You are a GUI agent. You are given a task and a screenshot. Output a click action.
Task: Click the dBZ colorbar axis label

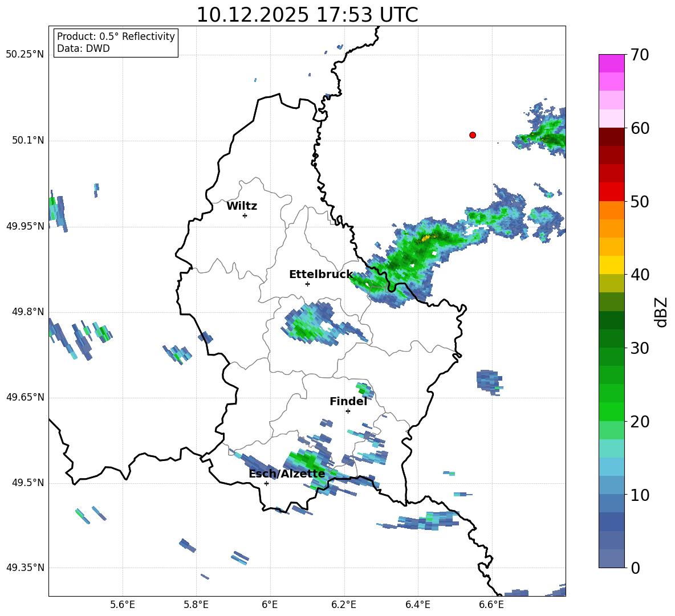pos(660,312)
